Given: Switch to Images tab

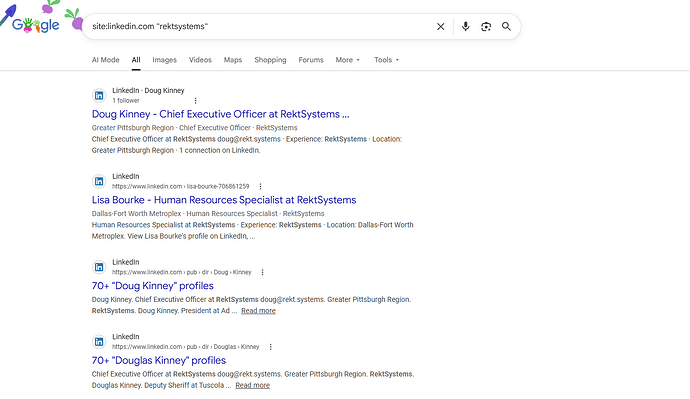Looking at the screenshot, I should [165, 60].
